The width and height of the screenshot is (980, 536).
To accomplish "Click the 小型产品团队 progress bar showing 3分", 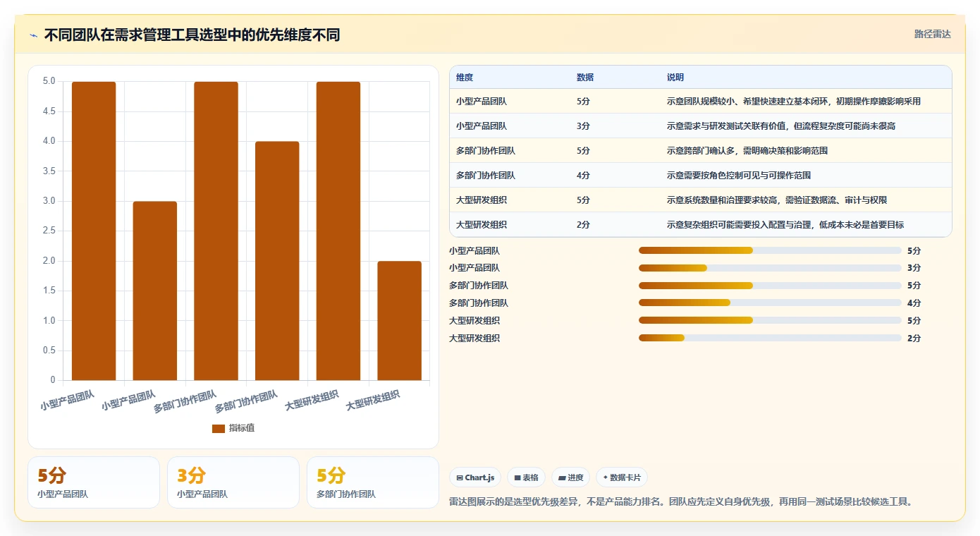I will coord(770,268).
